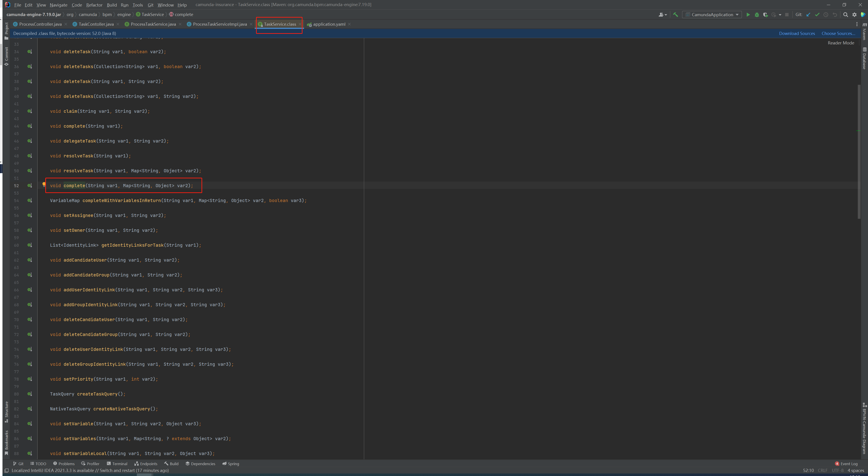Open Git history clock icon
The image size is (868, 476).
826,14
